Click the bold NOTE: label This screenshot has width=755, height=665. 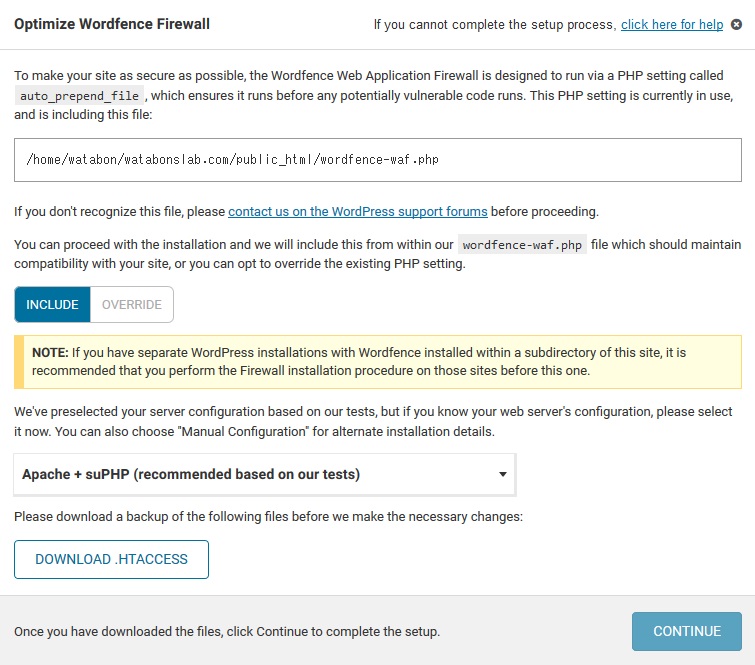(x=51, y=352)
